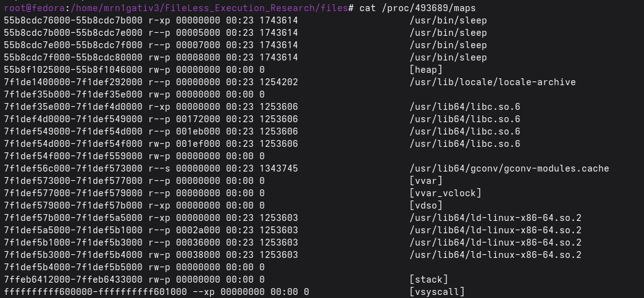
Task: Click the inode number 1343745
Action: (278, 168)
